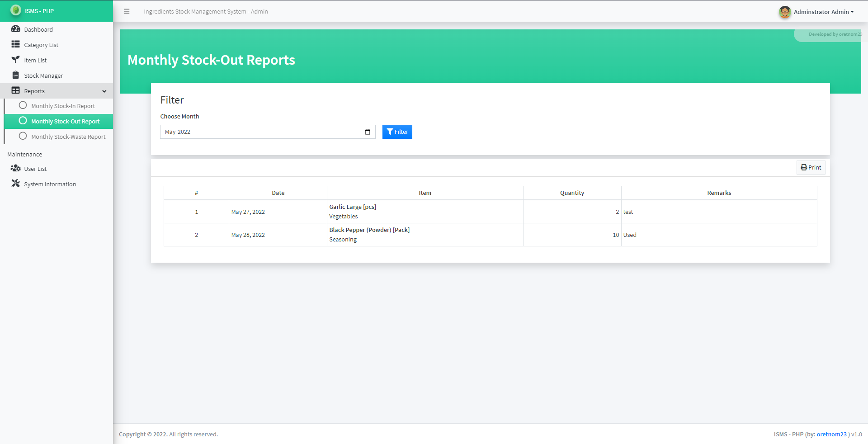Click the May 28, 2022 date cell
868x444 pixels.
coord(278,235)
